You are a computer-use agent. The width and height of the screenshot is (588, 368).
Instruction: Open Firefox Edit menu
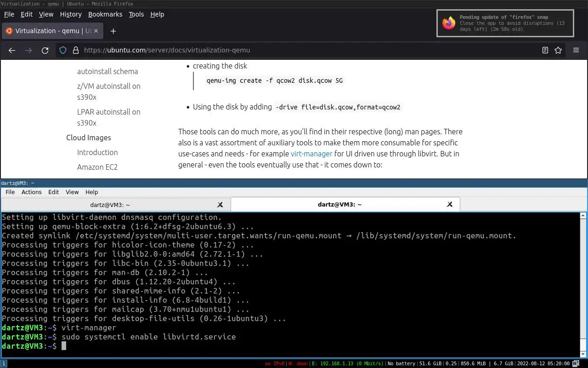(x=27, y=14)
